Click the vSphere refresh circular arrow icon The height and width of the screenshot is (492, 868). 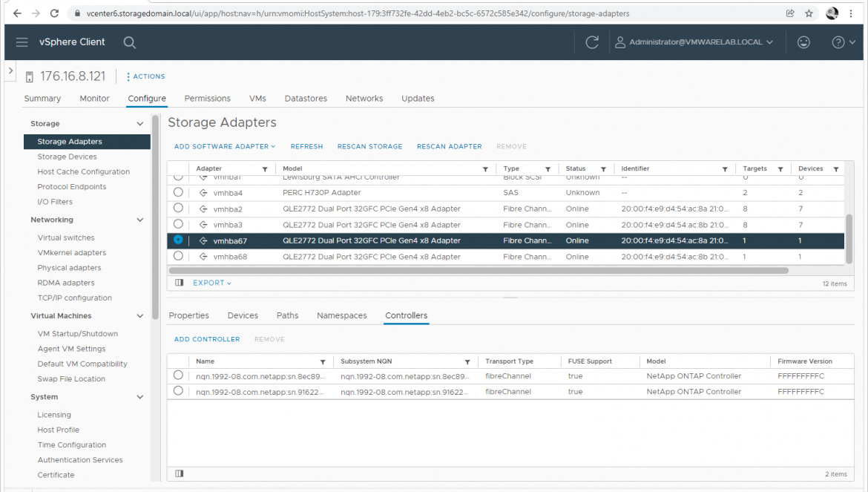592,42
